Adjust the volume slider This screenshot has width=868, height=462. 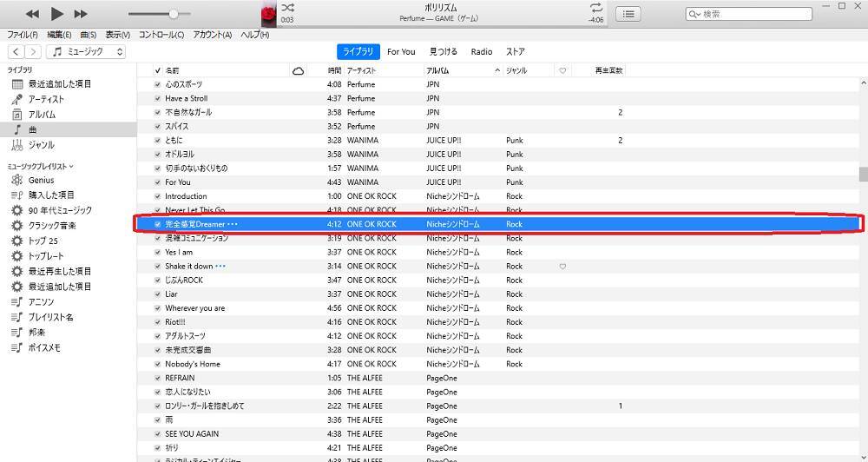tap(174, 14)
